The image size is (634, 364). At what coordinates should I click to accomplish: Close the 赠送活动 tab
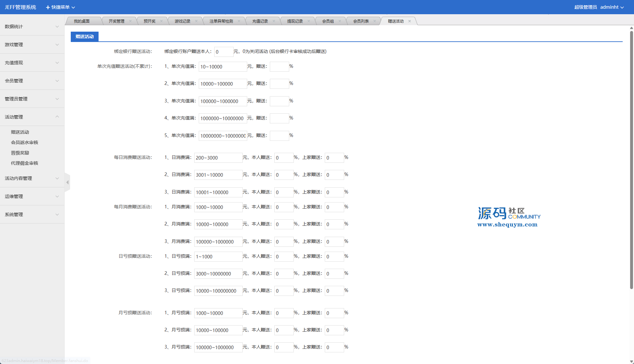[409, 21]
